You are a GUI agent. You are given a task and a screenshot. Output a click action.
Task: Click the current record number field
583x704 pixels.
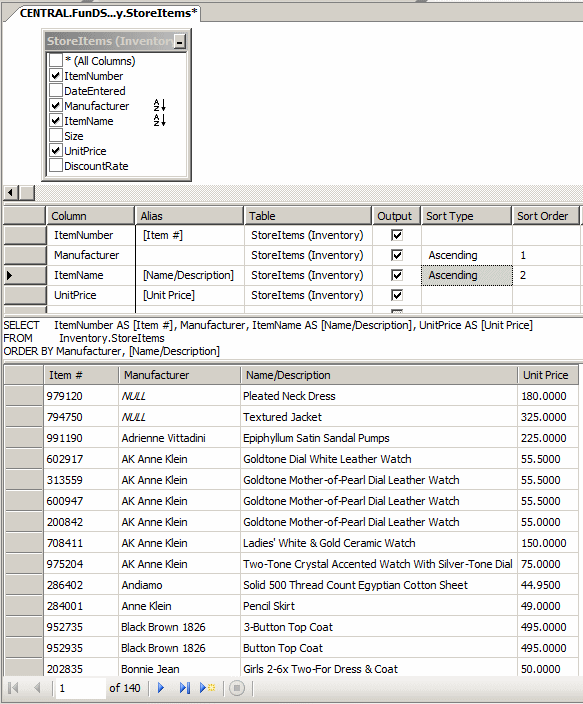80,688
